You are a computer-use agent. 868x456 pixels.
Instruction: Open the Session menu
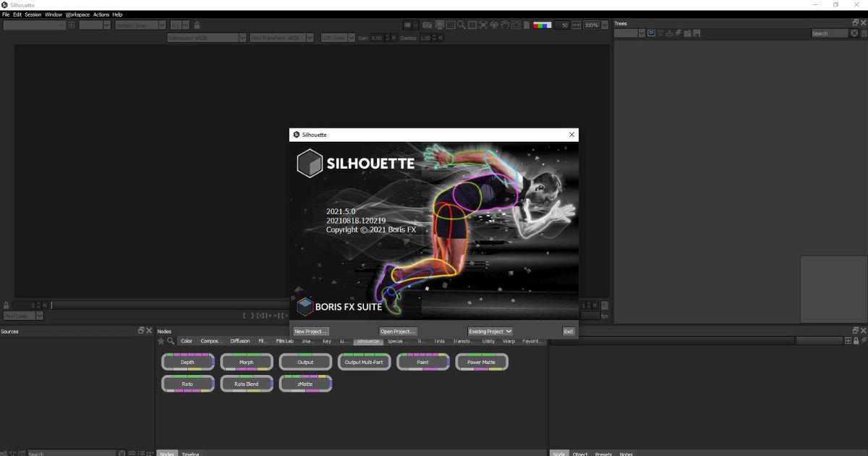[33, 14]
